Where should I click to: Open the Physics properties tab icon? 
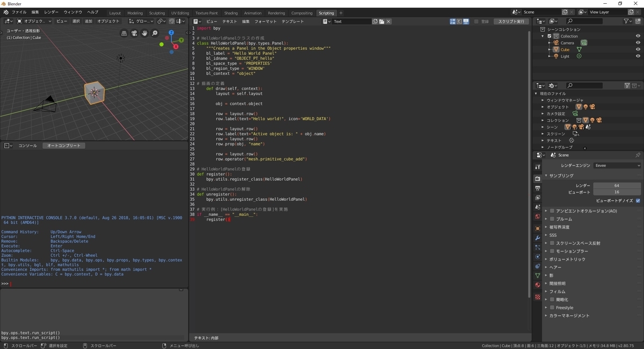pyautogui.click(x=537, y=257)
